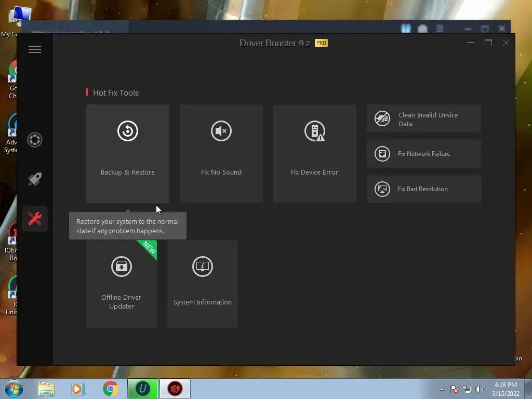Open Fix Network Failure
The height and width of the screenshot is (399, 532).
point(424,154)
